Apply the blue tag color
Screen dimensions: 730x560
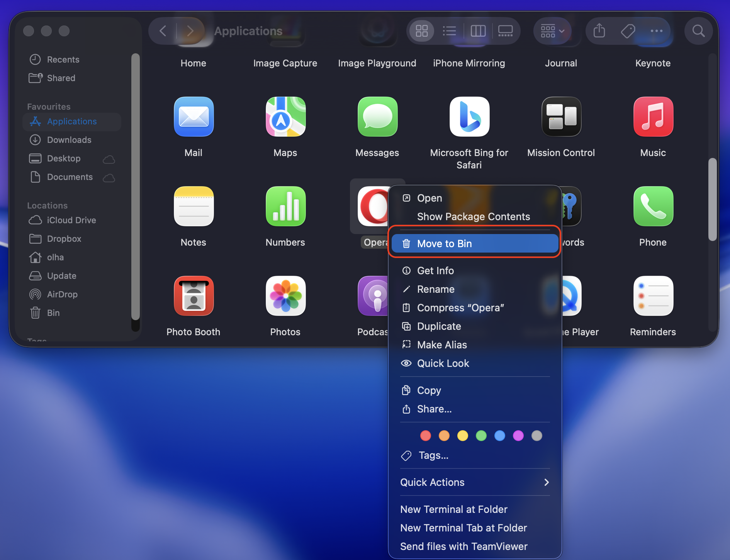(500, 436)
